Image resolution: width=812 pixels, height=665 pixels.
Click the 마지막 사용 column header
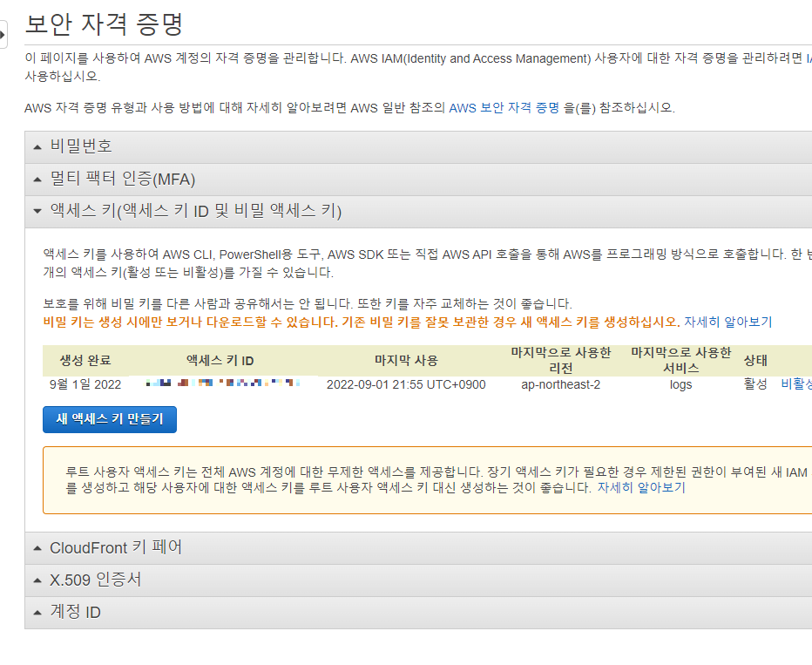[x=406, y=361]
